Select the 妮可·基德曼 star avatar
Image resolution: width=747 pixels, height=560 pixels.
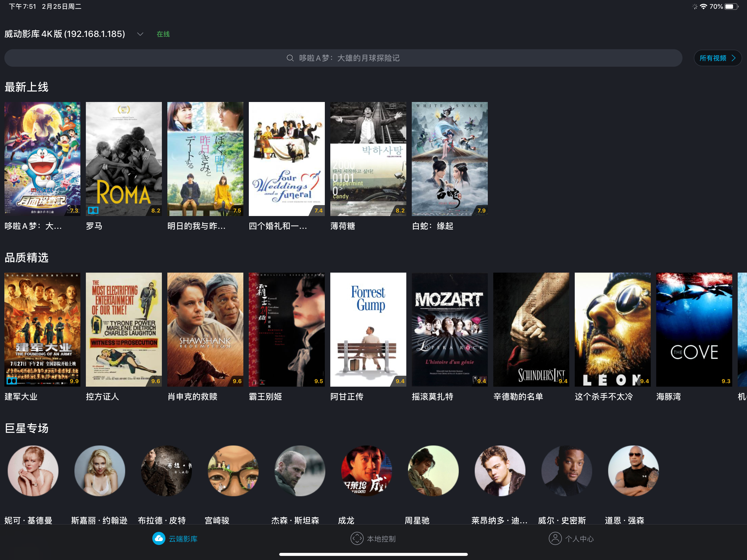click(33, 471)
